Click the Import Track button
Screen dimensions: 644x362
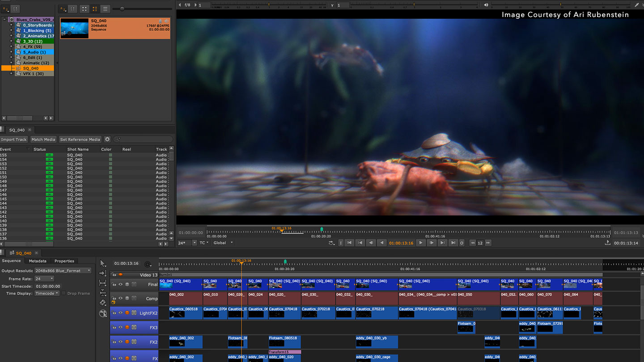(14, 139)
